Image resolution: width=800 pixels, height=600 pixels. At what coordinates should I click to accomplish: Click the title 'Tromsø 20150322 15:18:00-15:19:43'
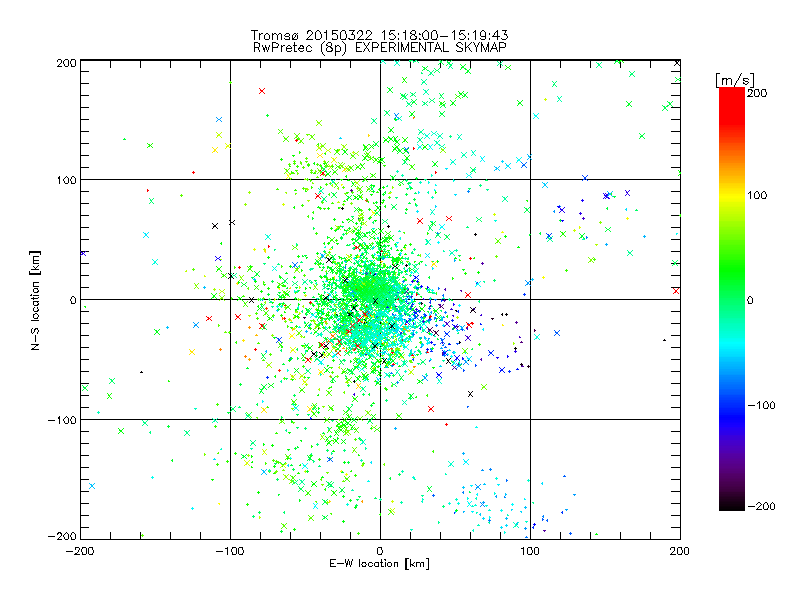point(379,35)
